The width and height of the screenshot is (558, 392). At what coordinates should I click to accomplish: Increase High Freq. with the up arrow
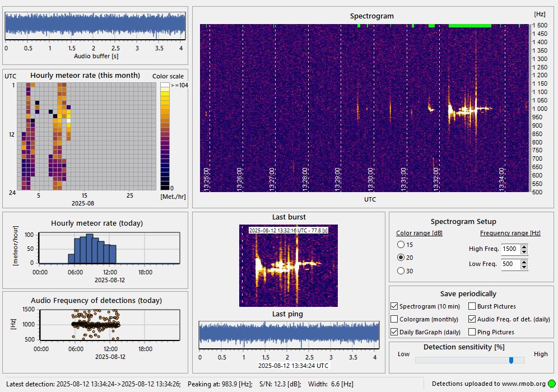tap(524, 246)
